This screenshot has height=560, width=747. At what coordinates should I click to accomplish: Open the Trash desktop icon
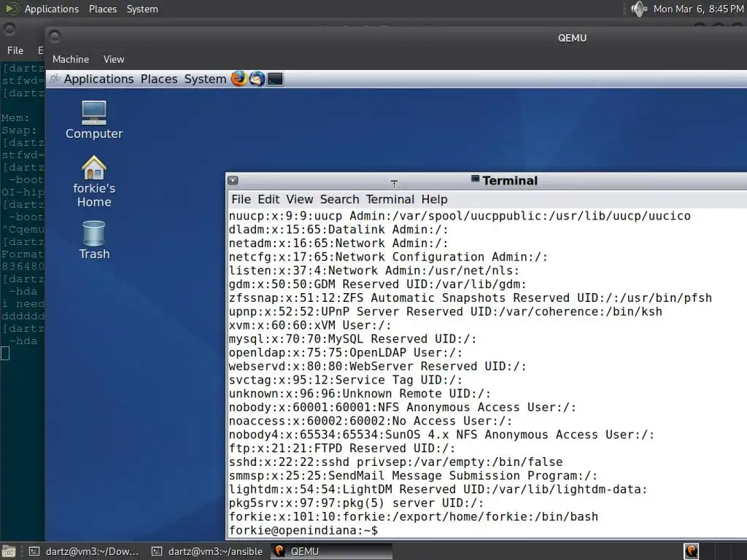coord(94,240)
